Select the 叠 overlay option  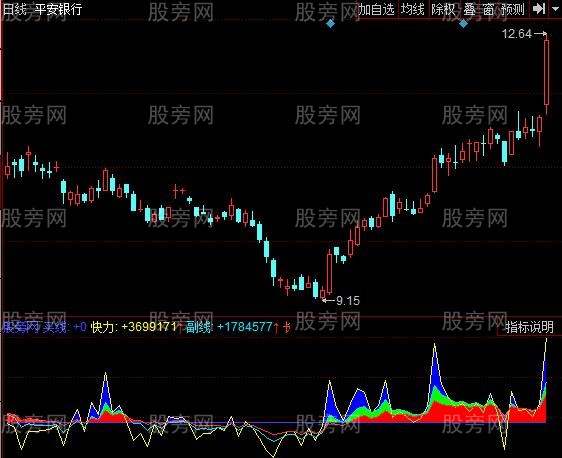[470, 9]
